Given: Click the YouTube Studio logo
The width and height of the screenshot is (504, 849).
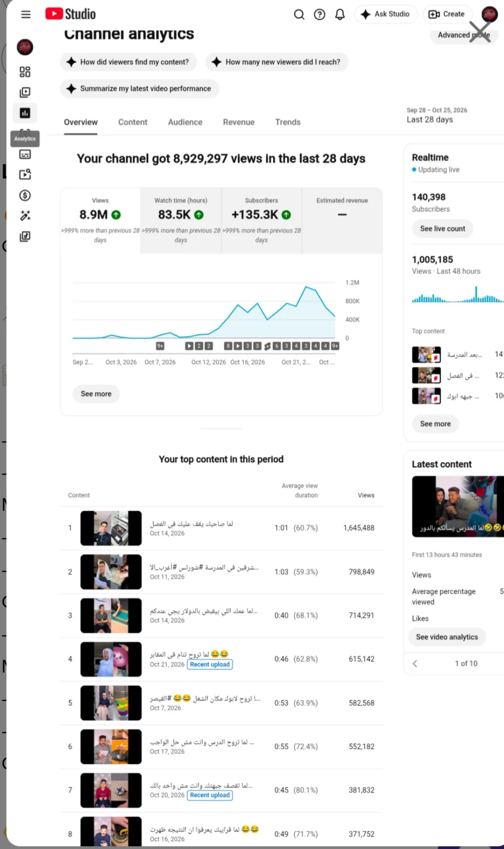Looking at the screenshot, I should click(x=71, y=14).
